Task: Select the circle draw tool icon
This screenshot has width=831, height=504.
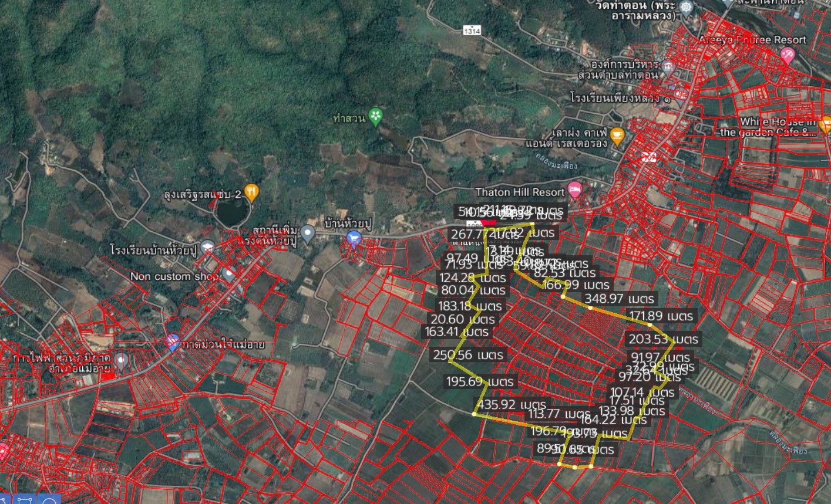Action: (x=50, y=500)
